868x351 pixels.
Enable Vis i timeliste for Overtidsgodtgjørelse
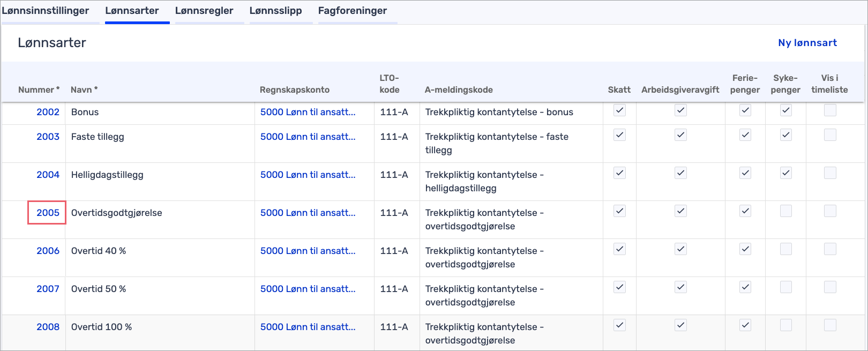click(830, 211)
